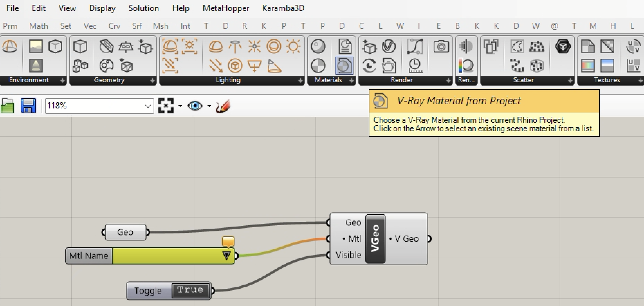Add the cone-shaped IES light icon

pos(274,65)
